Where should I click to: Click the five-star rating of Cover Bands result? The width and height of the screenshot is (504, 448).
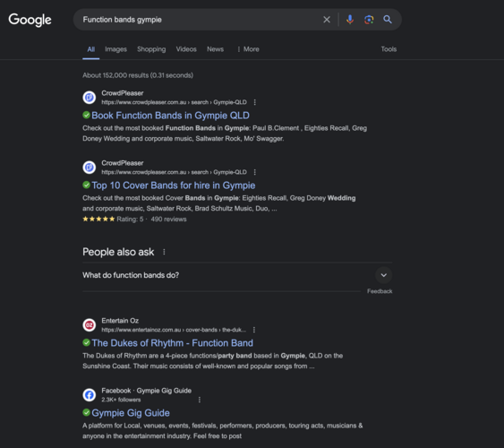pyautogui.click(x=98, y=219)
